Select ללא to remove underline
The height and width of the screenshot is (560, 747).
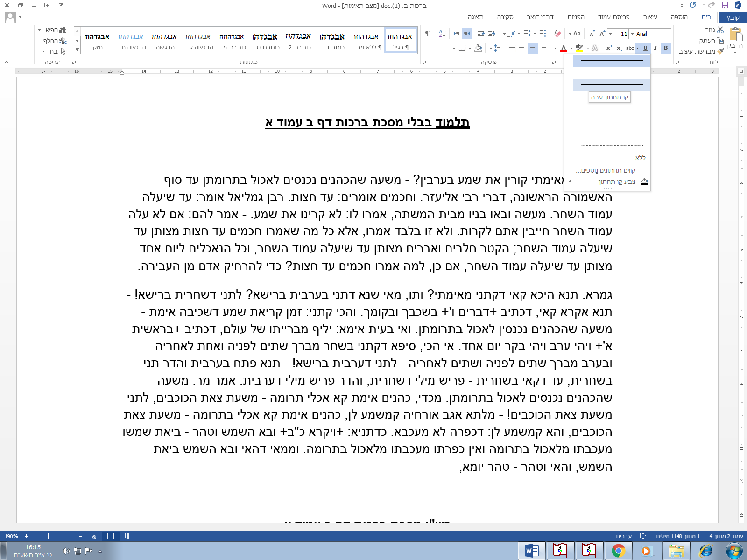(641, 158)
